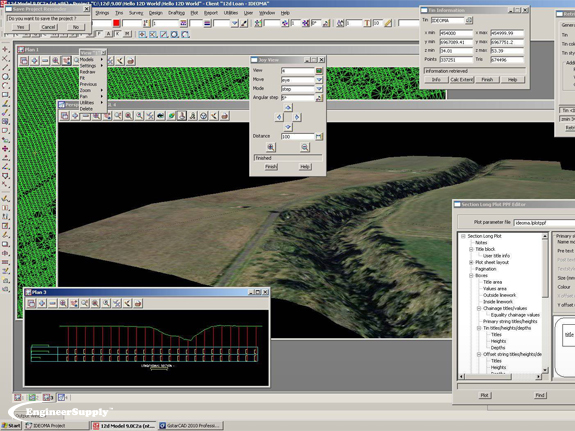Image resolution: width=575 pixels, height=431 pixels.
Task: Click the Tin picker icon in Tin Information
Action: [x=469, y=21]
